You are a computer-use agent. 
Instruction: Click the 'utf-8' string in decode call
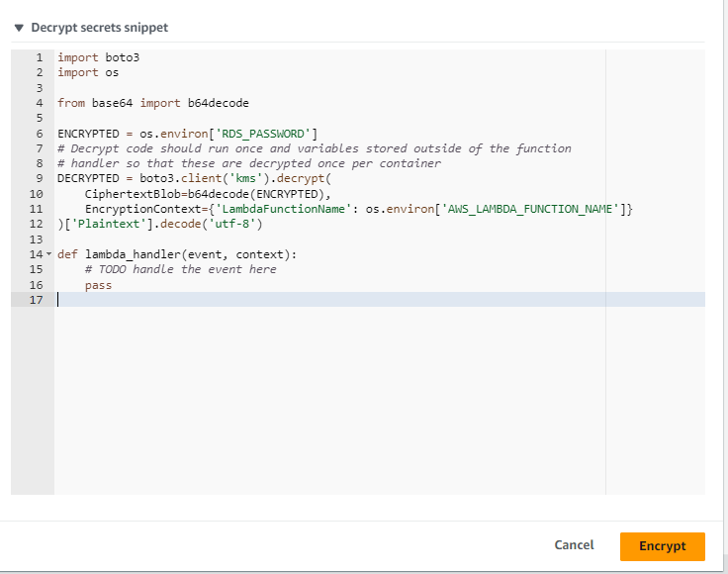[x=232, y=224]
